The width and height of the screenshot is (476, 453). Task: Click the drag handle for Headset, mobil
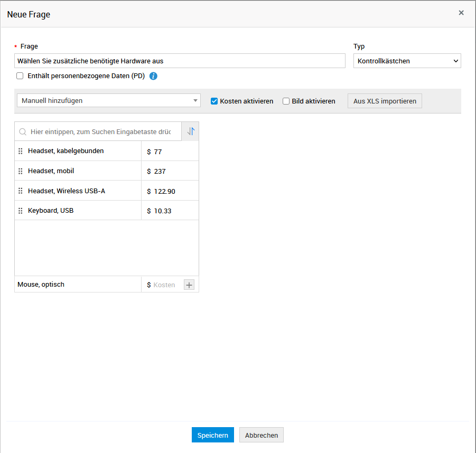pyautogui.click(x=20, y=171)
